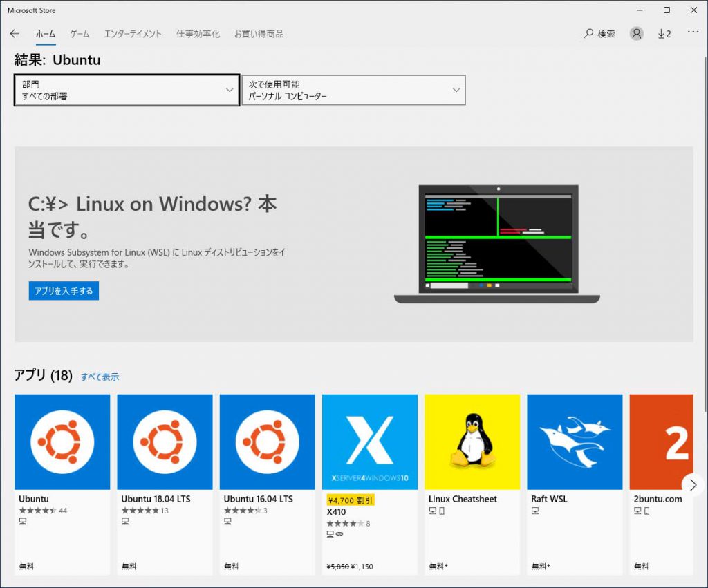This screenshot has width=708, height=588.
Task: Open the Ubuntu app tile icon
Action: pos(62,442)
